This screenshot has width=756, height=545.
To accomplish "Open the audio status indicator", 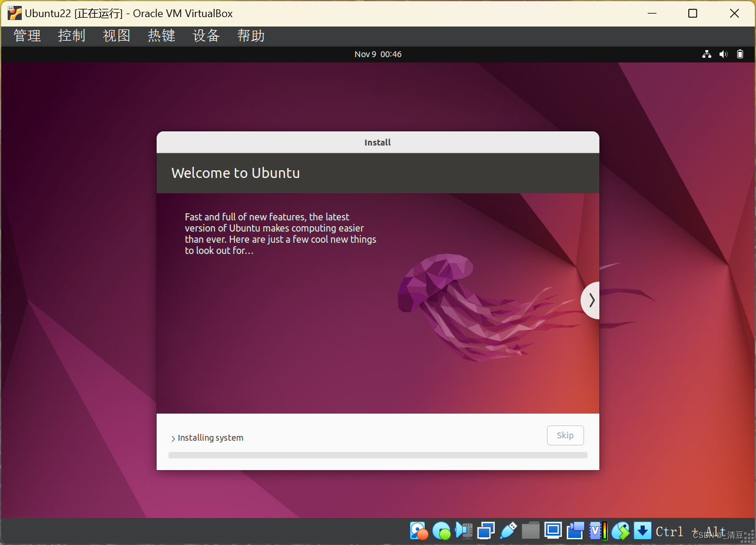I will (x=464, y=531).
